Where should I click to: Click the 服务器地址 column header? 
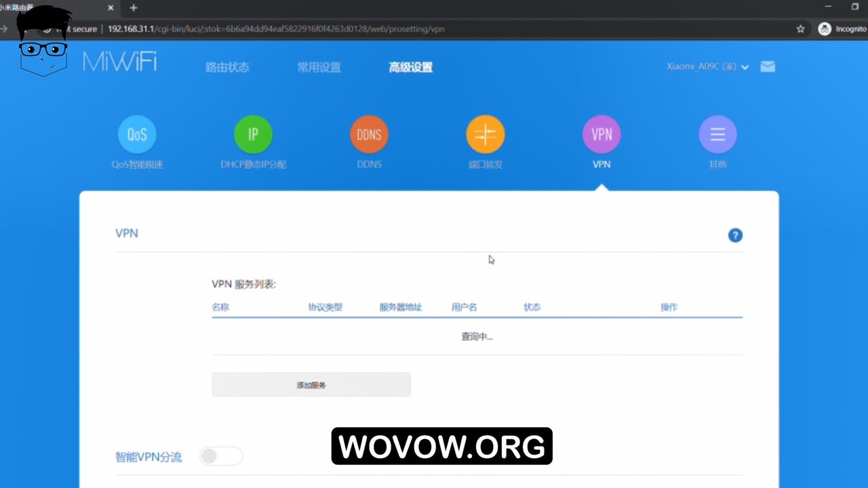[x=400, y=307]
